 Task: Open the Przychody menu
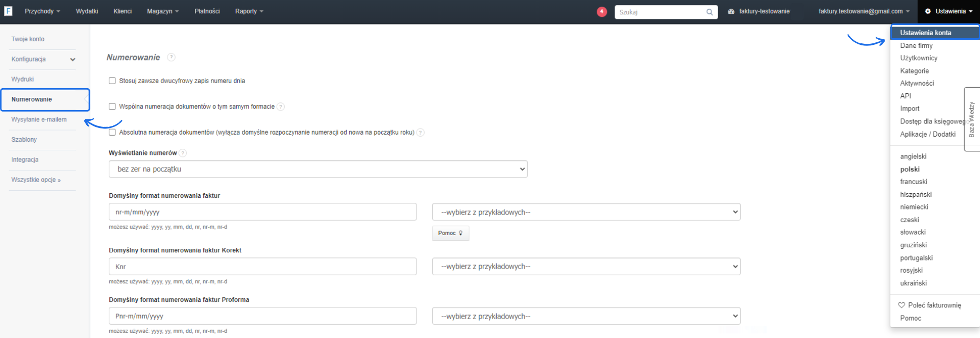tap(42, 11)
